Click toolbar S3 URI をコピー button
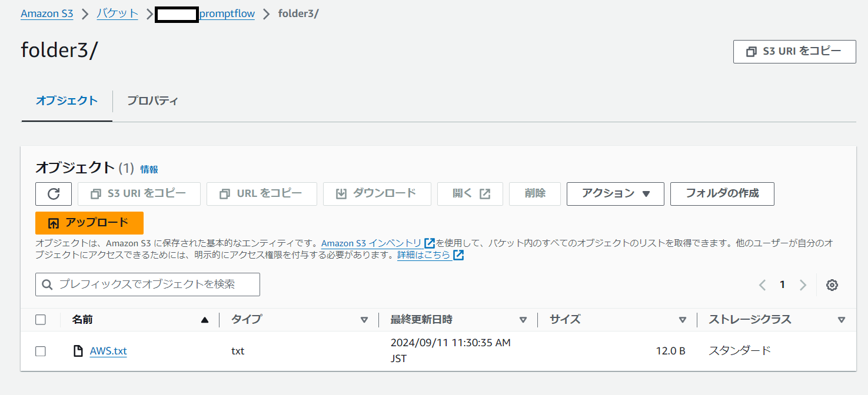This screenshot has height=395, width=868. click(x=139, y=193)
